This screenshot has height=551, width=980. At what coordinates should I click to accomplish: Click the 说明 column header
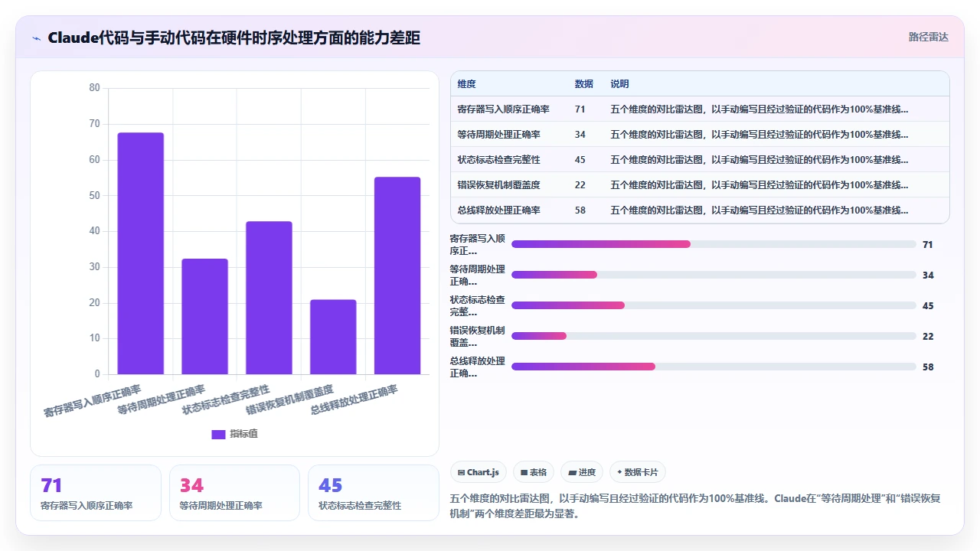click(x=619, y=84)
